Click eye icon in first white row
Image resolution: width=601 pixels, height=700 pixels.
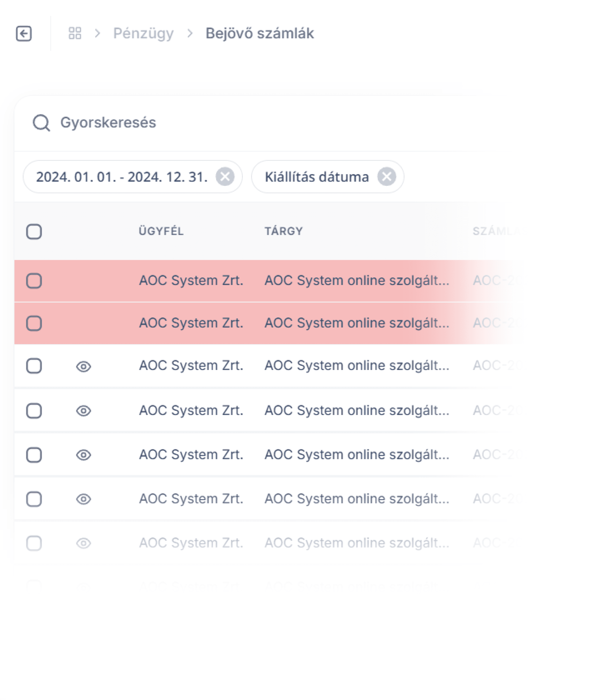(83, 366)
